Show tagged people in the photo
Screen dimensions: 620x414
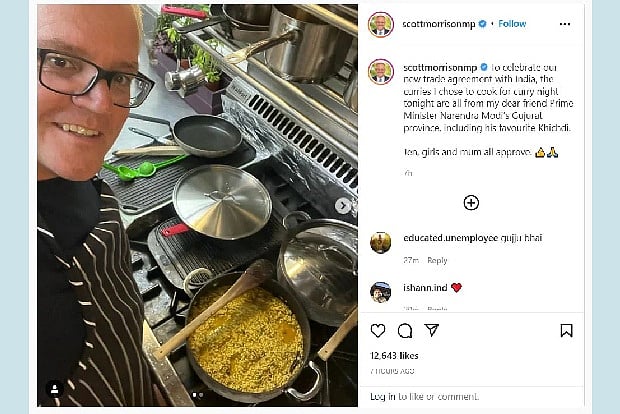click(54, 389)
